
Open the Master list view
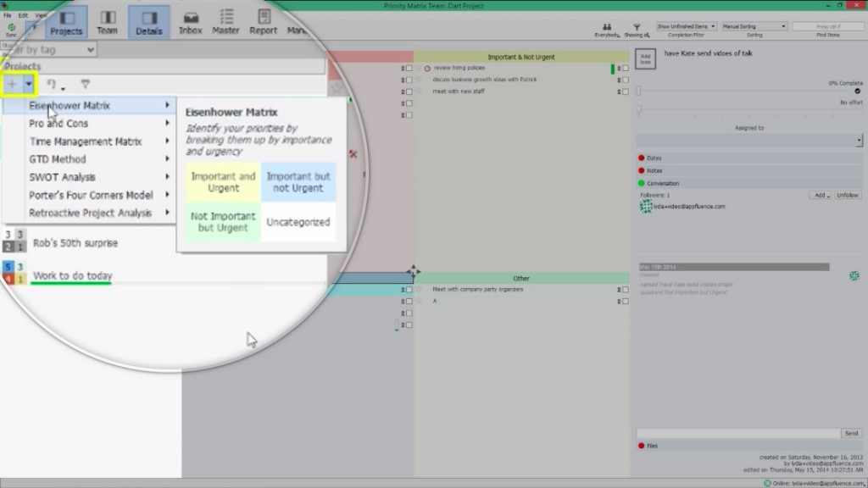(x=225, y=22)
